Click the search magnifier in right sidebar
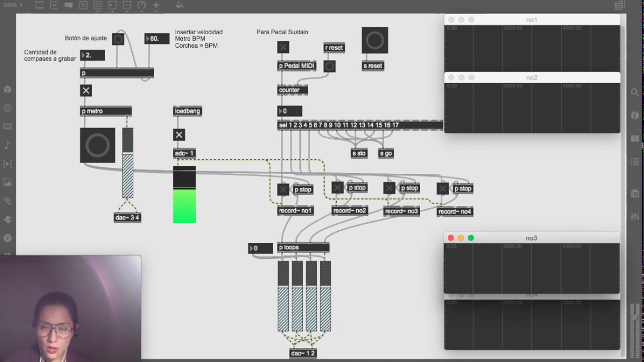Screen dimensions: 644x362 coord(635,93)
